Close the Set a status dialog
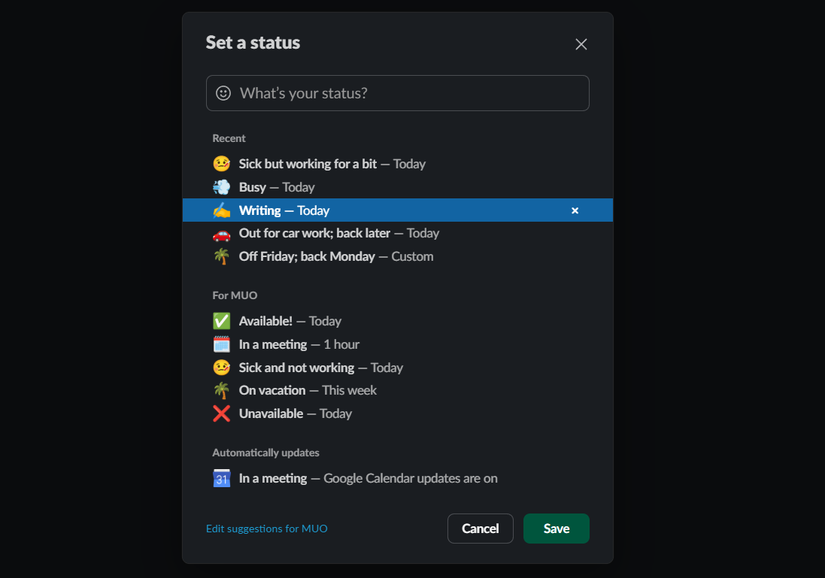The height and width of the screenshot is (578, 825). click(x=581, y=44)
